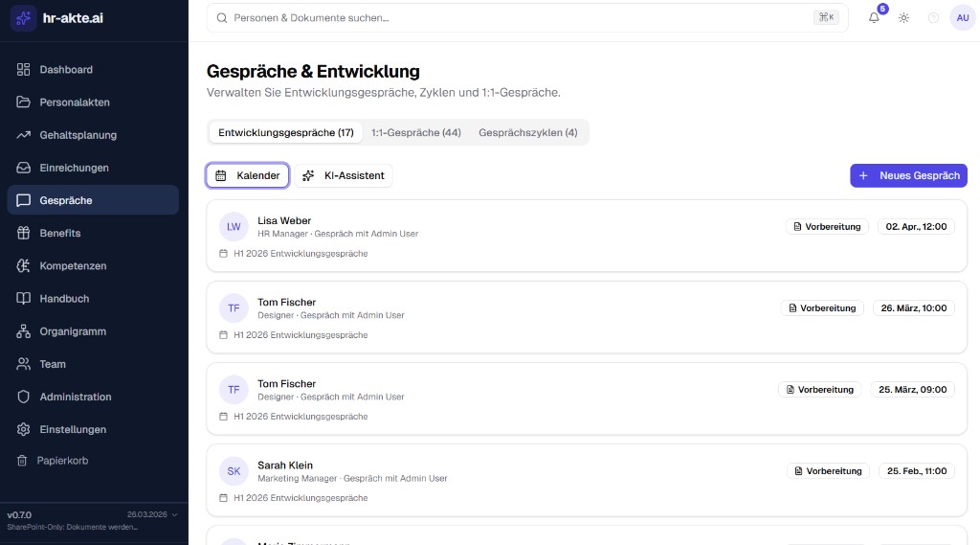
Task: Switch to the Gesprächszyklen tab
Action: (527, 132)
